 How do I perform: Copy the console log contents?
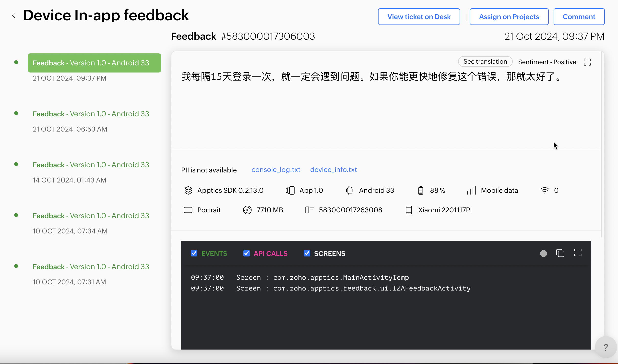[560, 253]
